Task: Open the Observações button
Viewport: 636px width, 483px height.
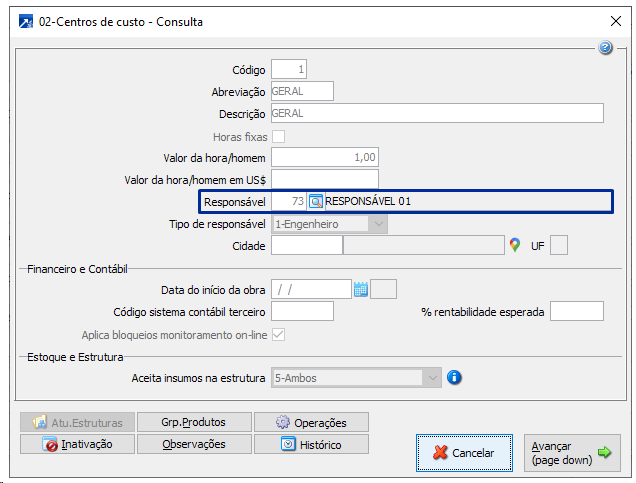Action: click(x=194, y=444)
